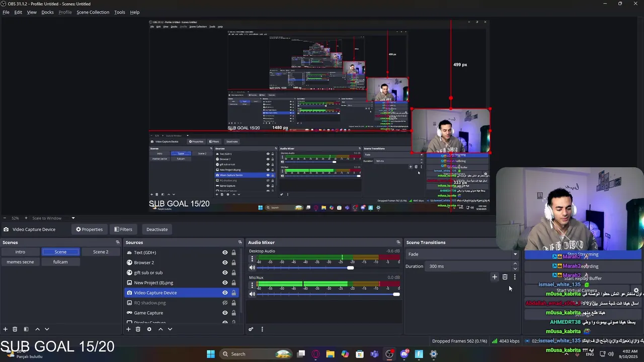
Task: Open Windows Start menu
Action: coord(211,354)
